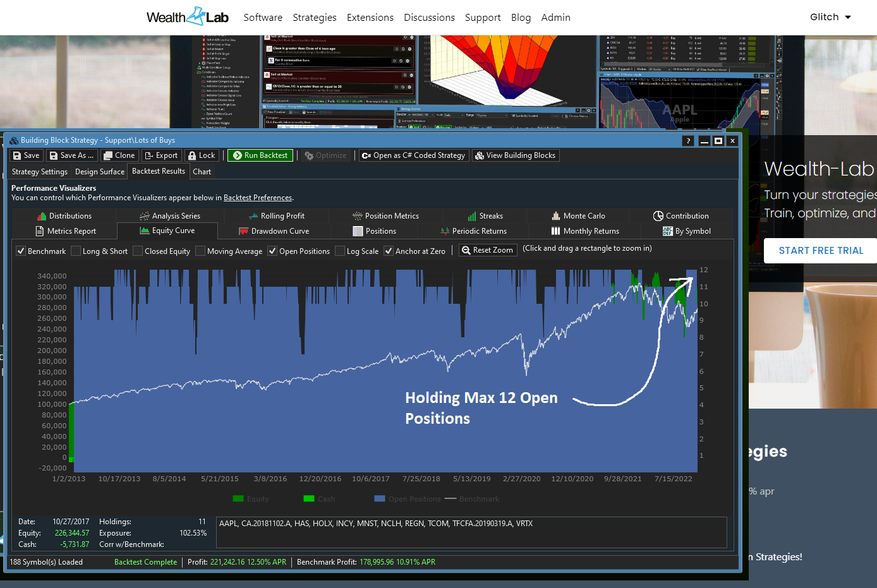Click the Run Backtest green arrow button
The image size is (877, 588).
(x=260, y=155)
